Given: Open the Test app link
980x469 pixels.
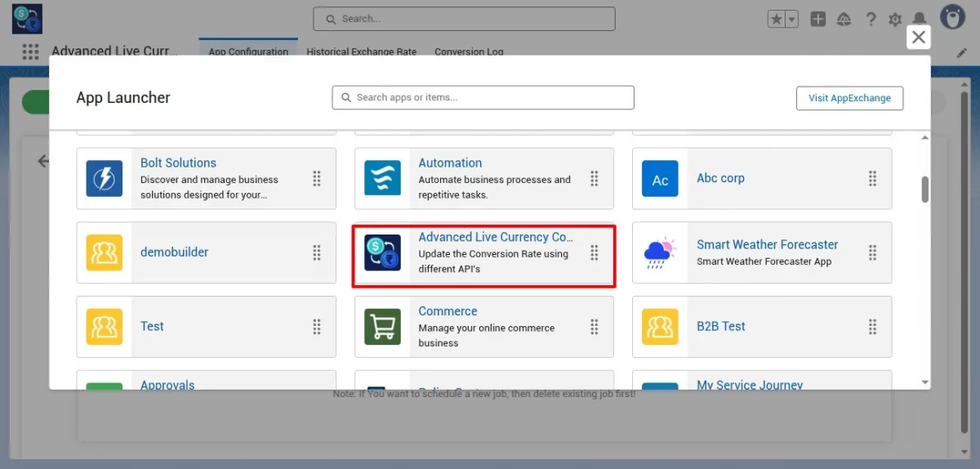Looking at the screenshot, I should tap(152, 326).
